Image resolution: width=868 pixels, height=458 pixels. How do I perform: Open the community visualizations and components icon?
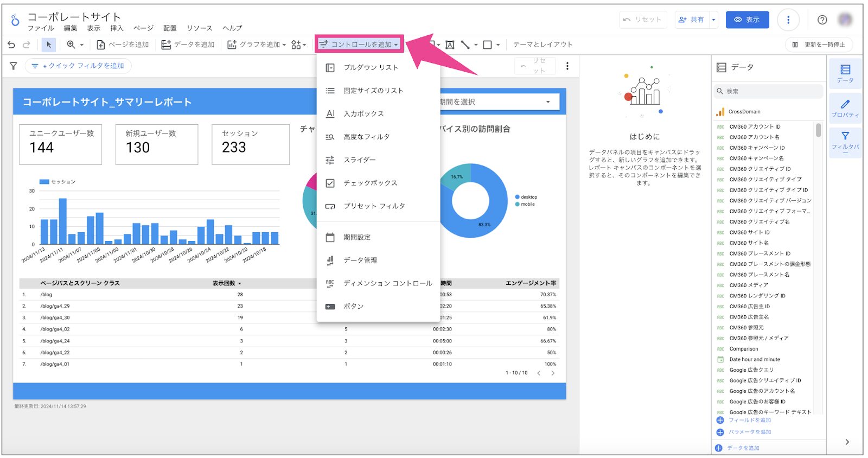(296, 44)
